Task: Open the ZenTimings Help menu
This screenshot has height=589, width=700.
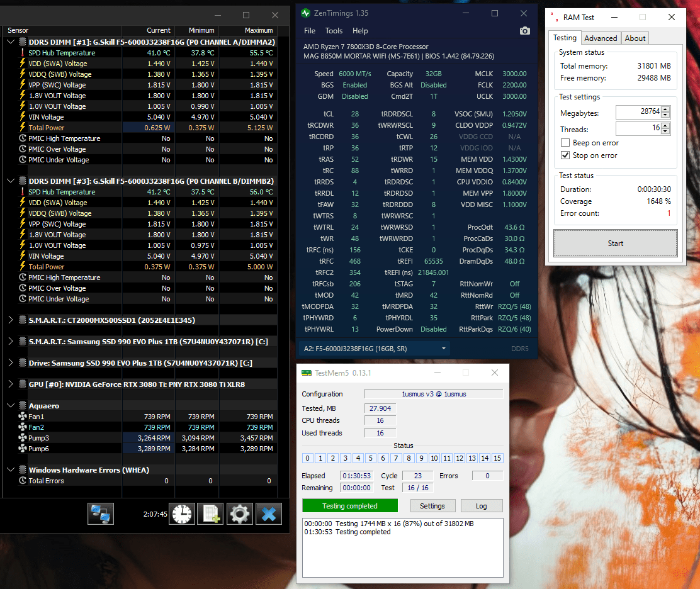Action: [x=360, y=31]
